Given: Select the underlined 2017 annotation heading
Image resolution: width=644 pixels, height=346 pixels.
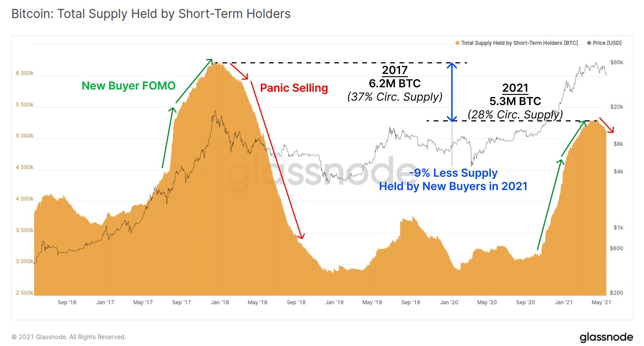Looking at the screenshot, I should (395, 70).
